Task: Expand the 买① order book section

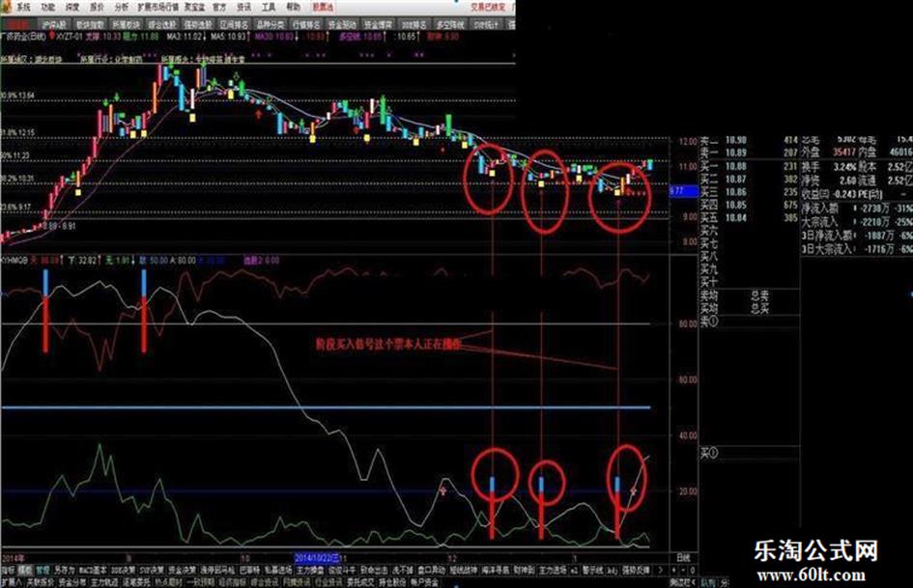Action: click(x=709, y=453)
